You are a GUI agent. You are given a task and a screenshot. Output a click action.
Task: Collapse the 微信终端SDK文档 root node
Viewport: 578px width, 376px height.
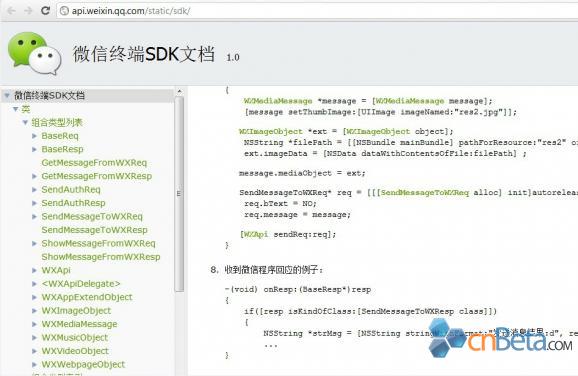pos(7,96)
